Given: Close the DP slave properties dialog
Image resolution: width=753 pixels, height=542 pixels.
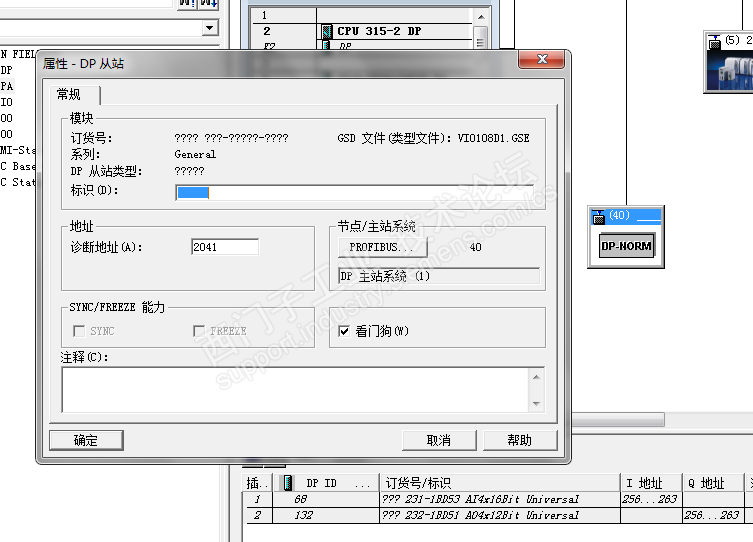Looking at the screenshot, I should [x=542, y=59].
